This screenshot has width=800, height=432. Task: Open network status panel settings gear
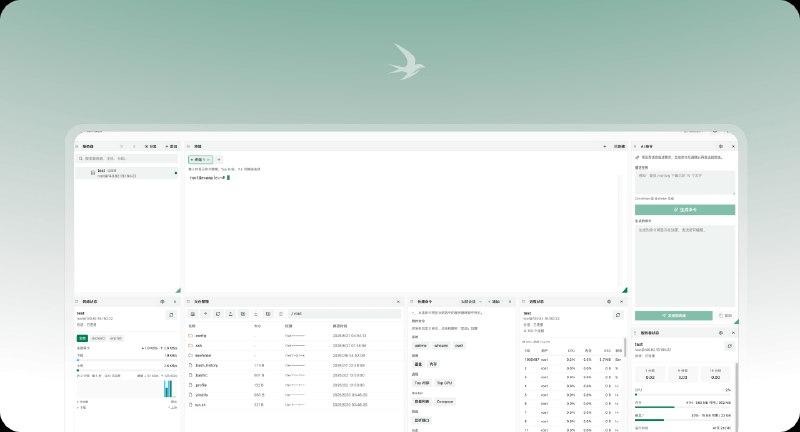[x=162, y=301]
